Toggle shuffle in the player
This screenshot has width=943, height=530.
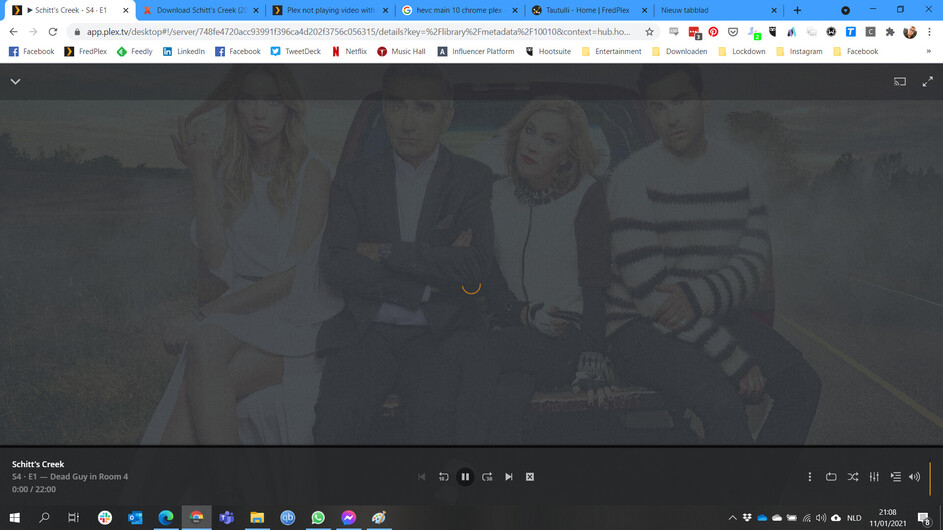tap(853, 476)
